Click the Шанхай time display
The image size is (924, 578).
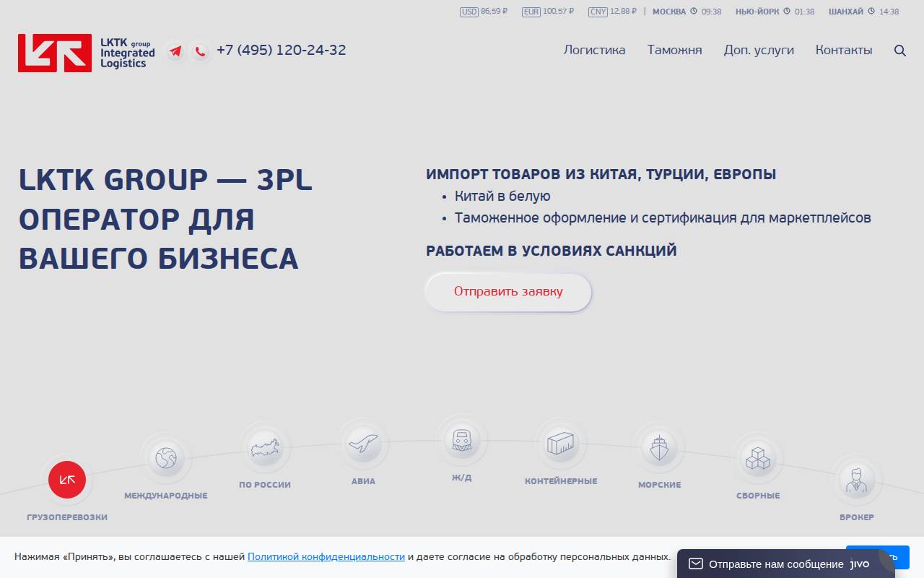tap(863, 12)
